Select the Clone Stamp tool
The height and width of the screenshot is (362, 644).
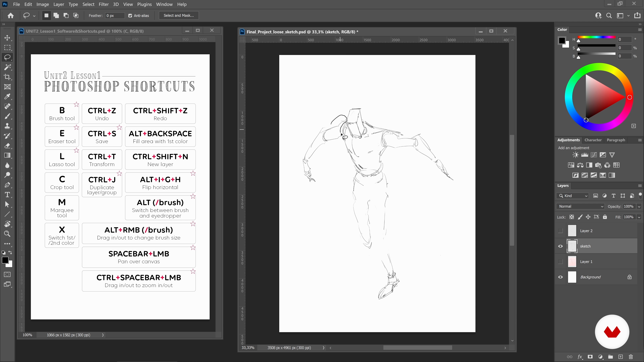(x=7, y=126)
